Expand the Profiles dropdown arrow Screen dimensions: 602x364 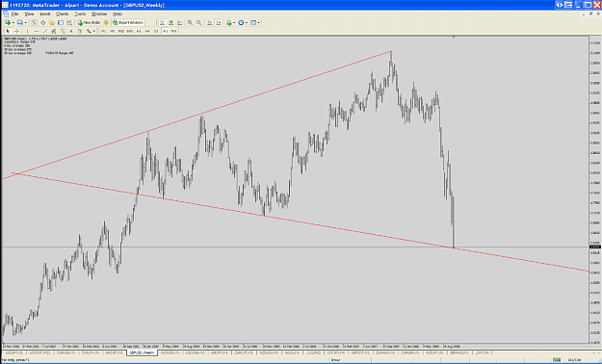pyautogui.click(x=25, y=23)
